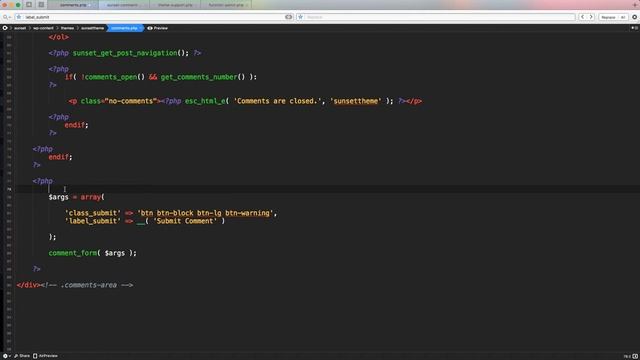
Task: Go to the next find match
Action: [x=591, y=17]
